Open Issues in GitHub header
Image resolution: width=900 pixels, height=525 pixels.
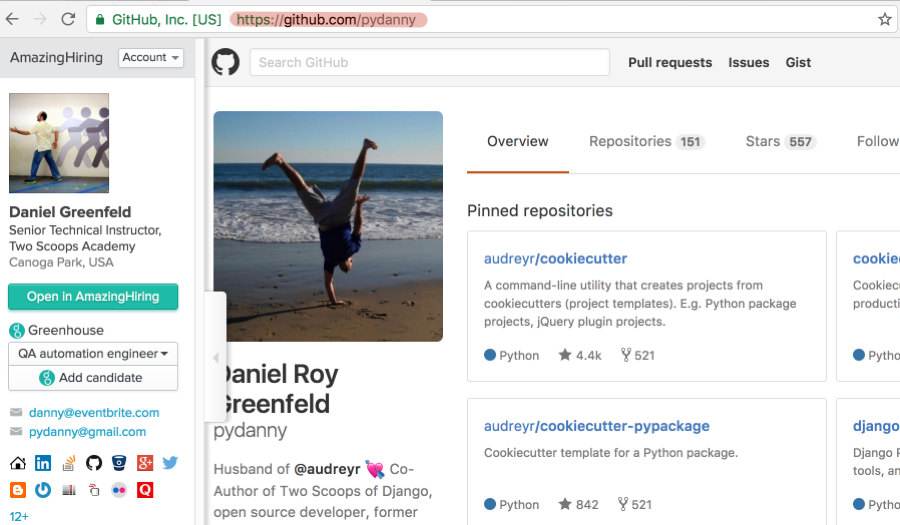coord(748,63)
